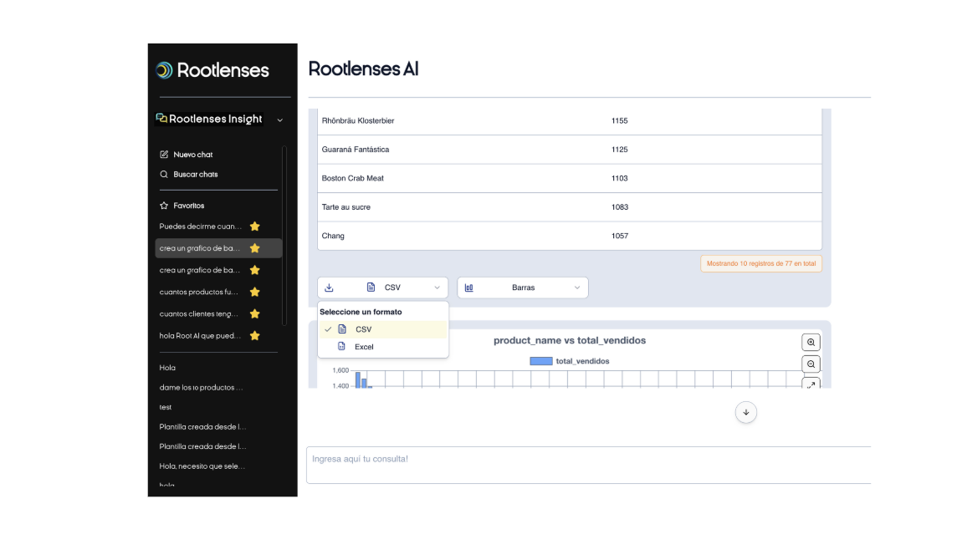Toggle the star on 'cuantos clientes teng...'
Viewport: 962px width, 560px height.
coord(255,313)
